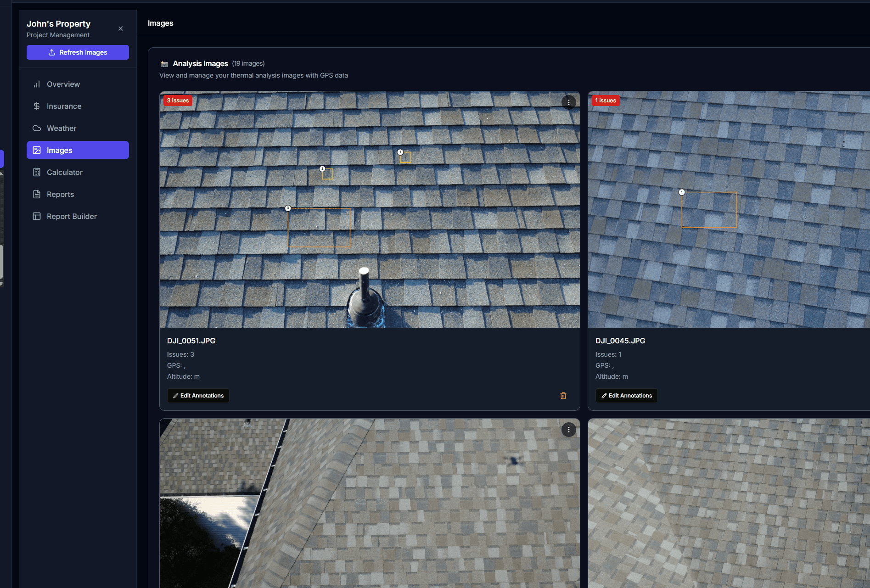870x588 pixels.
Task: Select annotation marker 3 on DJI_0051.JPG
Action: tap(288, 208)
